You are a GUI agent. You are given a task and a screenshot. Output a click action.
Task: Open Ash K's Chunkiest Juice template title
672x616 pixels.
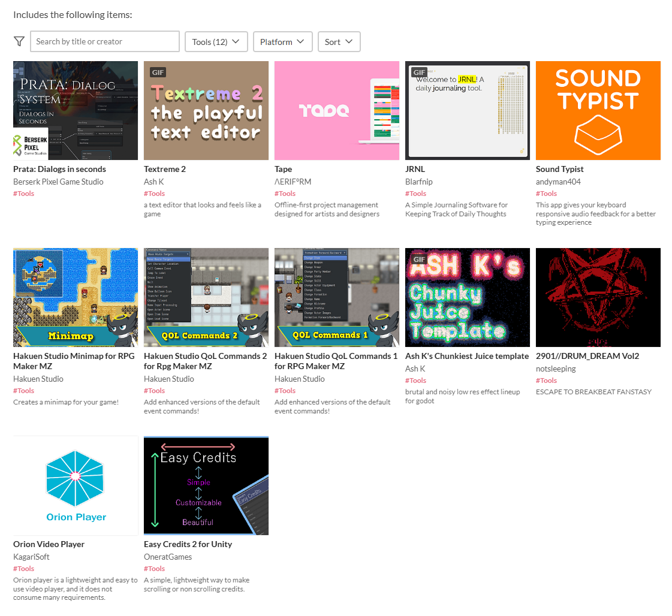(467, 356)
